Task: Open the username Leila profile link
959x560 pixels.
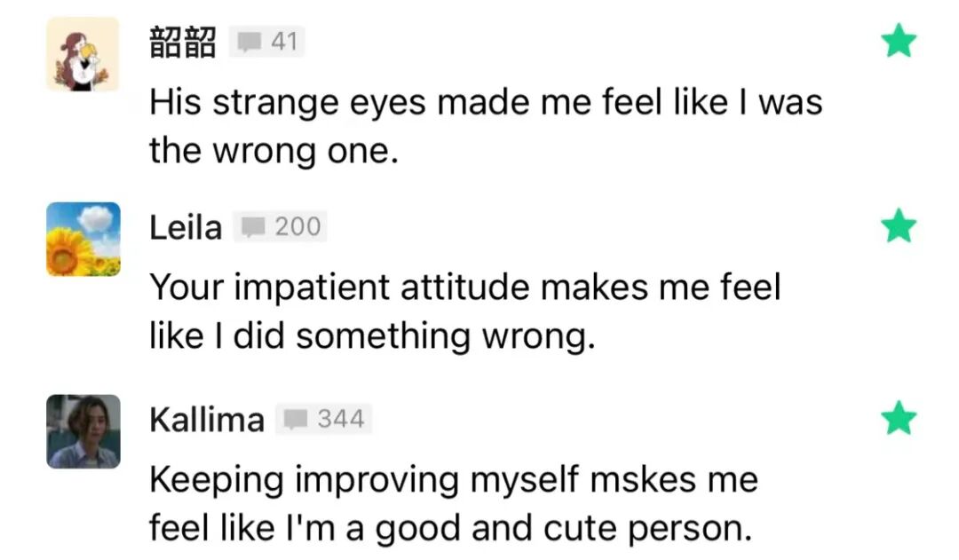Action: point(185,228)
